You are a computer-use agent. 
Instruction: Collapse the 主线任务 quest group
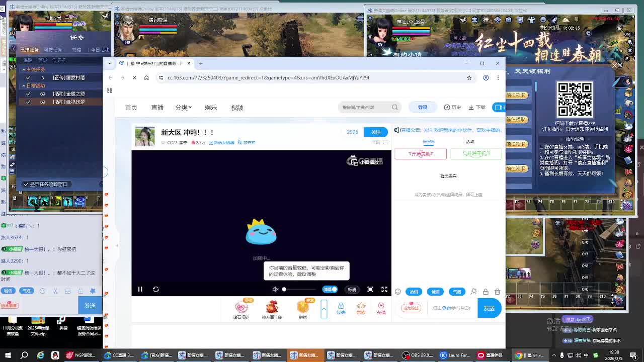click(24, 69)
